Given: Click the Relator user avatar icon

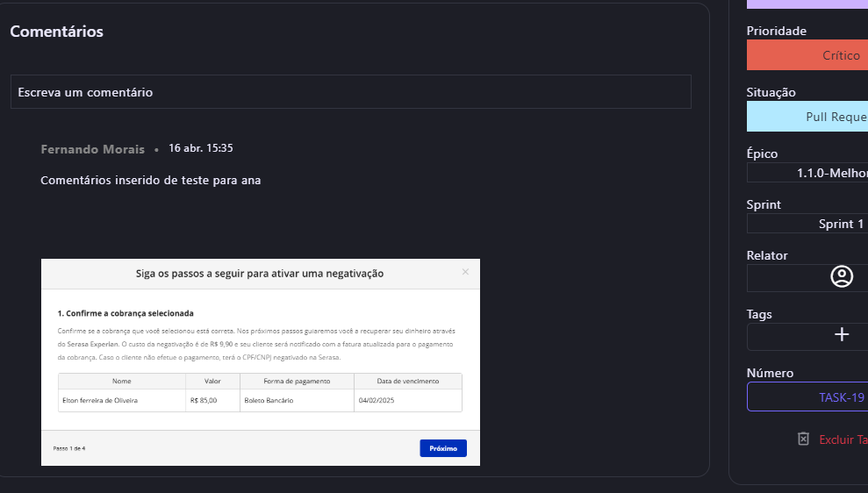Looking at the screenshot, I should pyautogui.click(x=841, y=277).
